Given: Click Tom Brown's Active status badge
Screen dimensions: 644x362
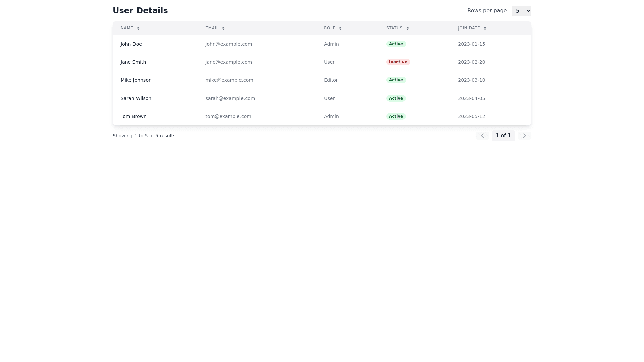Looking at the screenshot, I should pyautogui.click(x=396, y=116).
